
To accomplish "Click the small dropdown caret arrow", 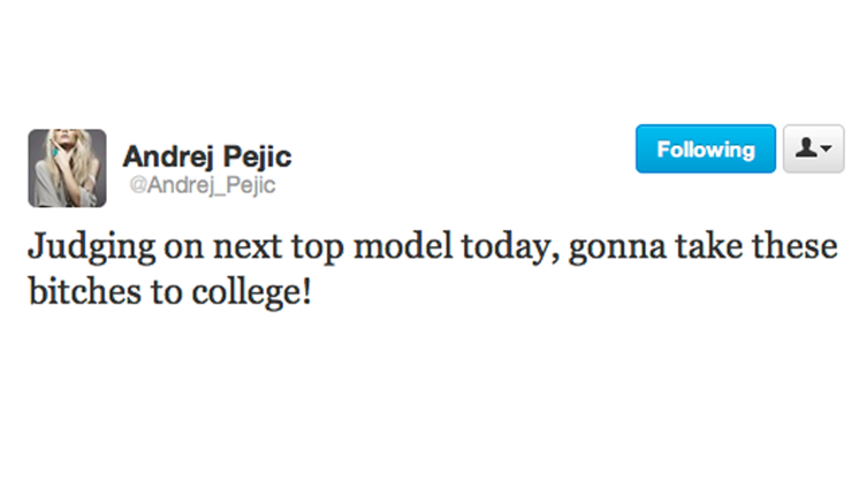I will point(825,150).
